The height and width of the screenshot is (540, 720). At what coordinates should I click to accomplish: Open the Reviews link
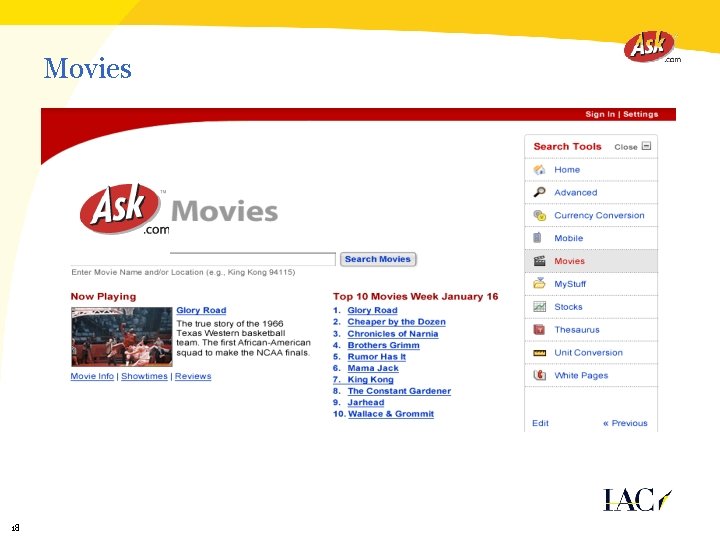[193, 376]
